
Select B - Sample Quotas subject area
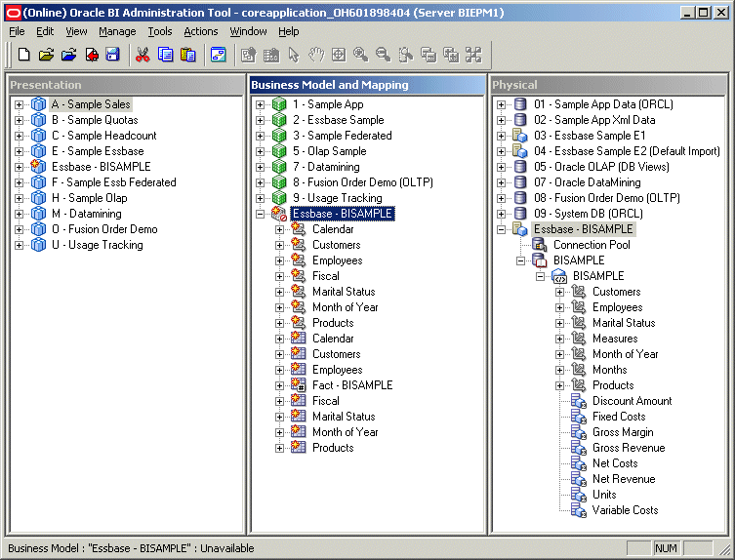tap(95, 120)
